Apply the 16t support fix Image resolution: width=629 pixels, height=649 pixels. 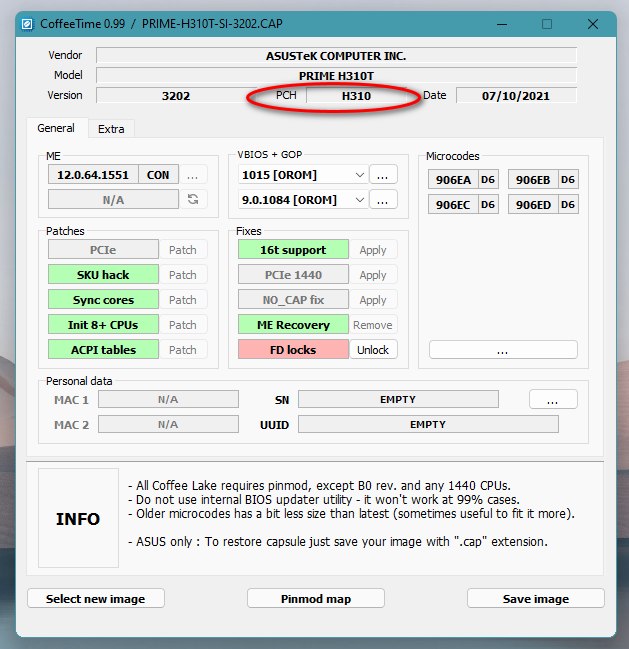373,250
